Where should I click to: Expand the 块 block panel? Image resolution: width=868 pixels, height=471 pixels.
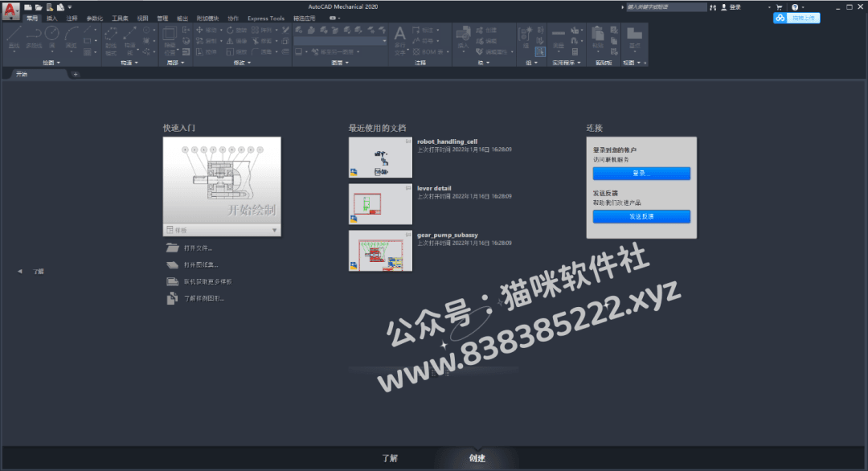point(484,63)
